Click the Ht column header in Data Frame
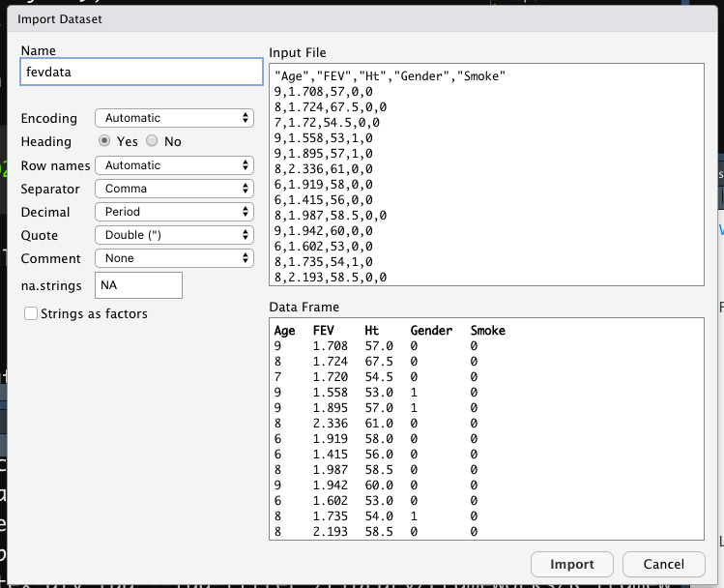 click(372, 331)
